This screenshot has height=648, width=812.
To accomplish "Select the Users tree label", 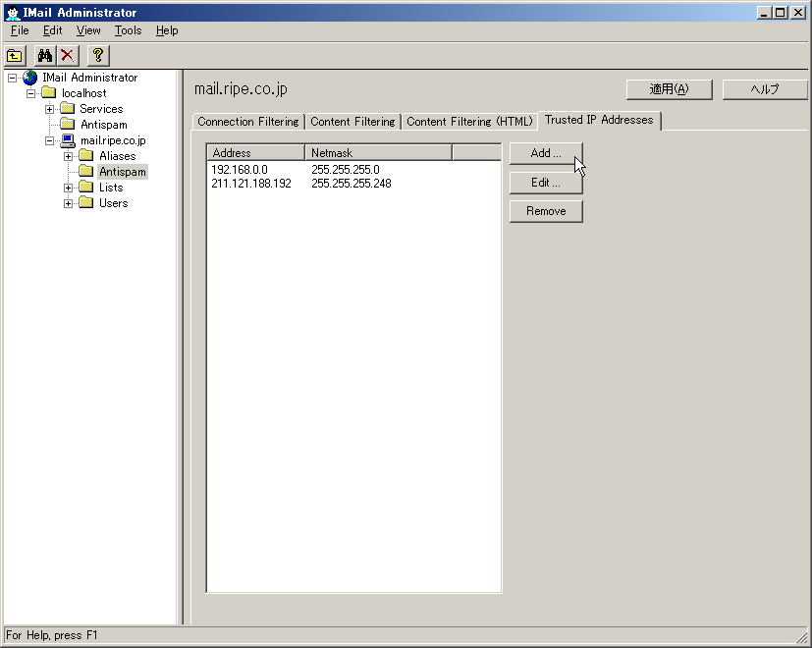I will click(114, 203).
